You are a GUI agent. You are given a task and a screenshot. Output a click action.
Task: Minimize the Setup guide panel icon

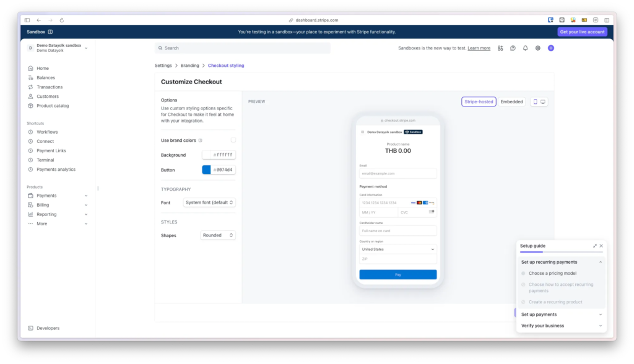pyautogui.click(x=595, y=246)
